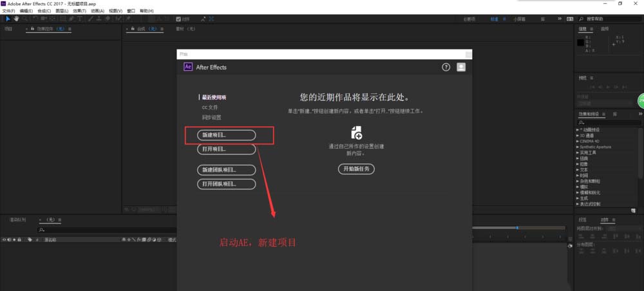Click the lock icon on 效果控件 panel

point(32,29)
